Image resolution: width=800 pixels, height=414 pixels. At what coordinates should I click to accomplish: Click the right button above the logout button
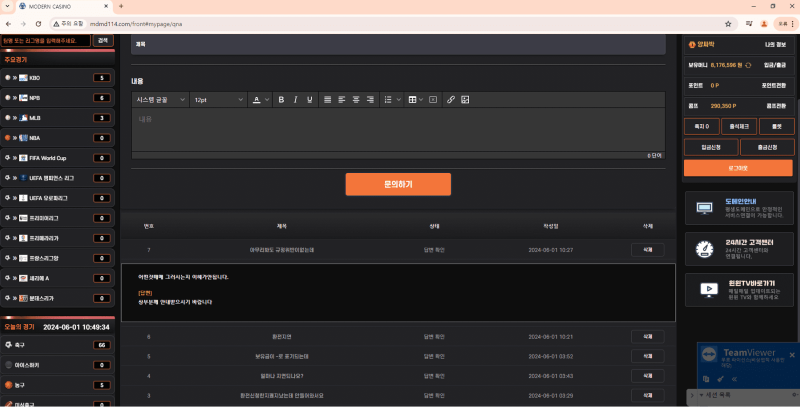click(x=767, y=148)
